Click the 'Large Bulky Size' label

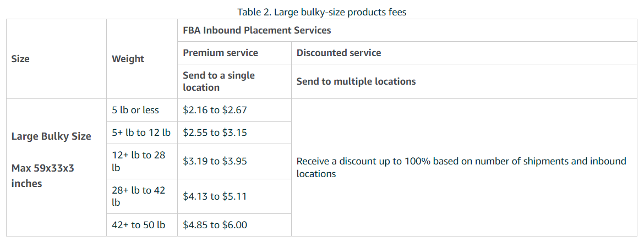51,136
